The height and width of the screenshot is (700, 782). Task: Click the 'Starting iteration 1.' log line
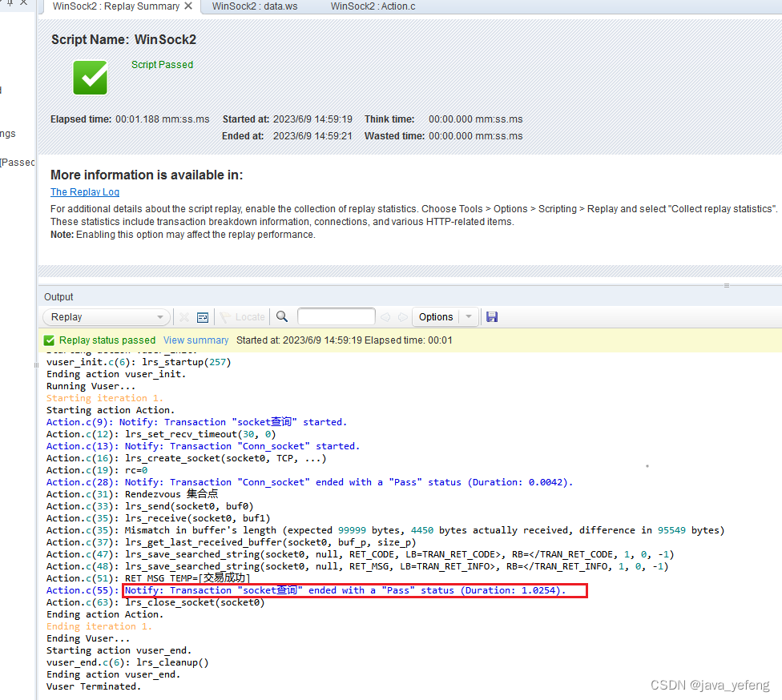click(x=105, y=398)
